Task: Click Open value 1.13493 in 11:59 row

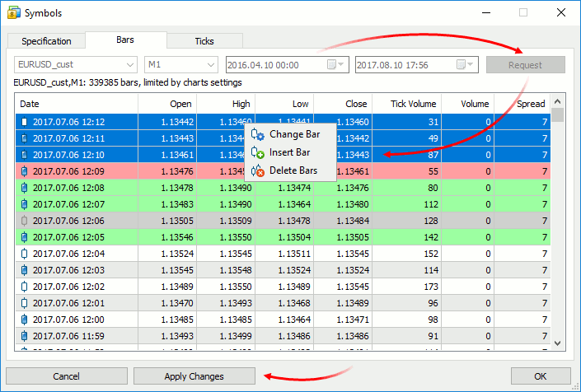Action: [177, 336]
